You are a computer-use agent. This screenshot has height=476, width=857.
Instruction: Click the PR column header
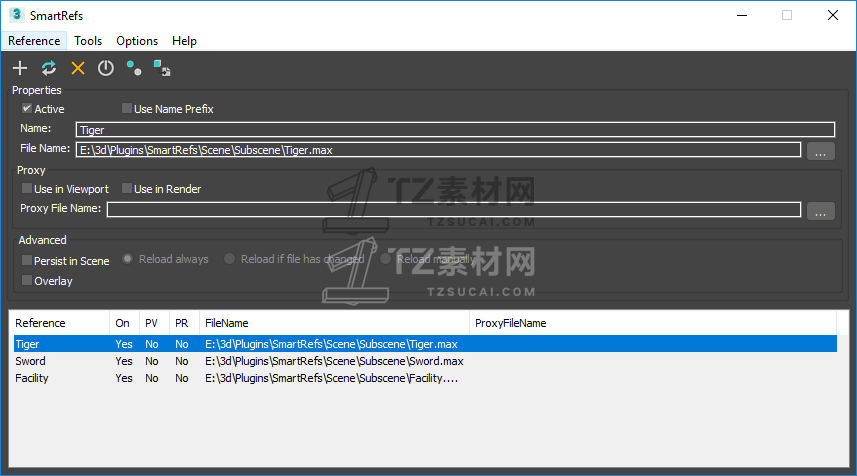(x=184, y=323)
